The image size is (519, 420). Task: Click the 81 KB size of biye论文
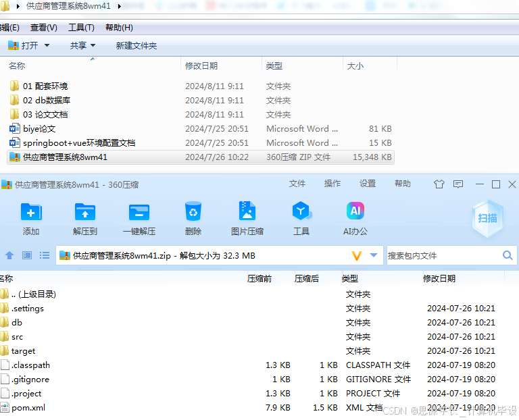(380, 129)
